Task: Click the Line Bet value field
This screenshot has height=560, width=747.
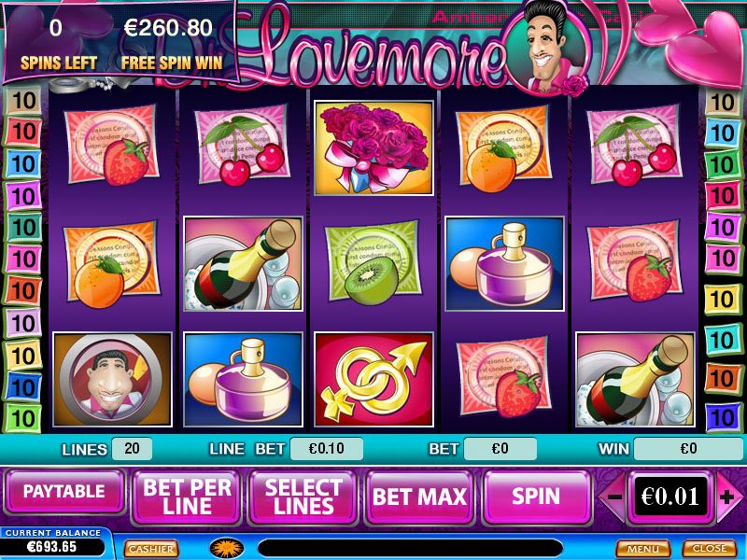Action: pos(327,449)
